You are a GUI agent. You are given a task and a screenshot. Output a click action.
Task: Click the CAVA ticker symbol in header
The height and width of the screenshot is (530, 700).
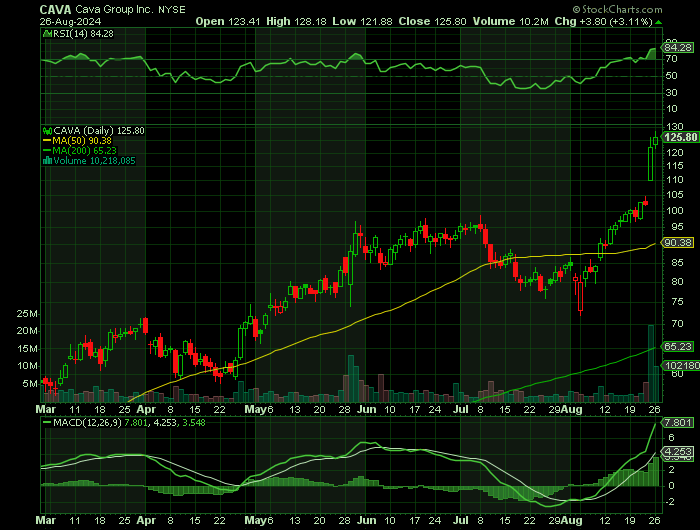coord(56,9)
